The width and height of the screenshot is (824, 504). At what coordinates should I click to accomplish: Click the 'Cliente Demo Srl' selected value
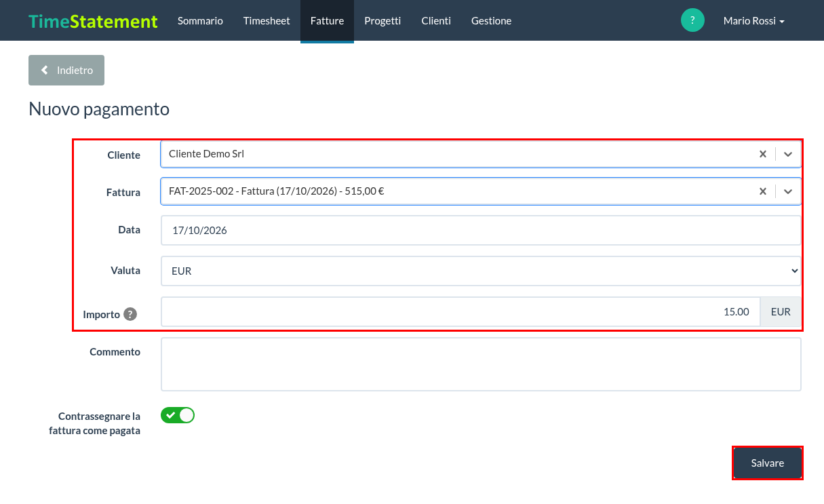point(206,154)
